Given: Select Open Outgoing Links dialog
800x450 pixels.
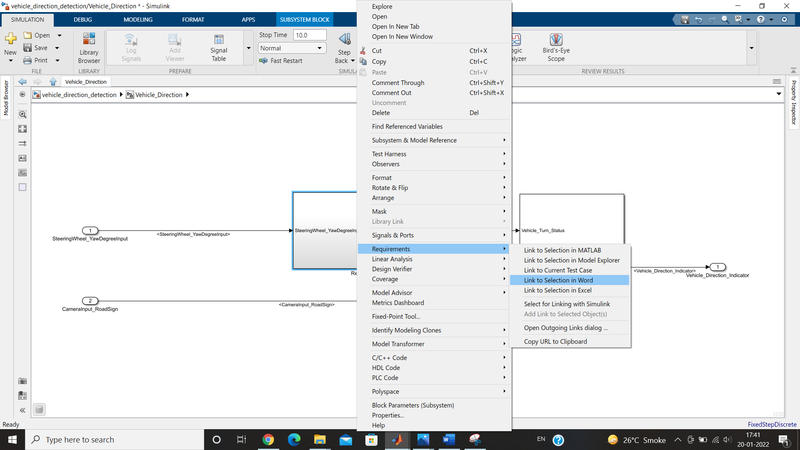Looking at the screenshot, I should (x=569, y=328).
